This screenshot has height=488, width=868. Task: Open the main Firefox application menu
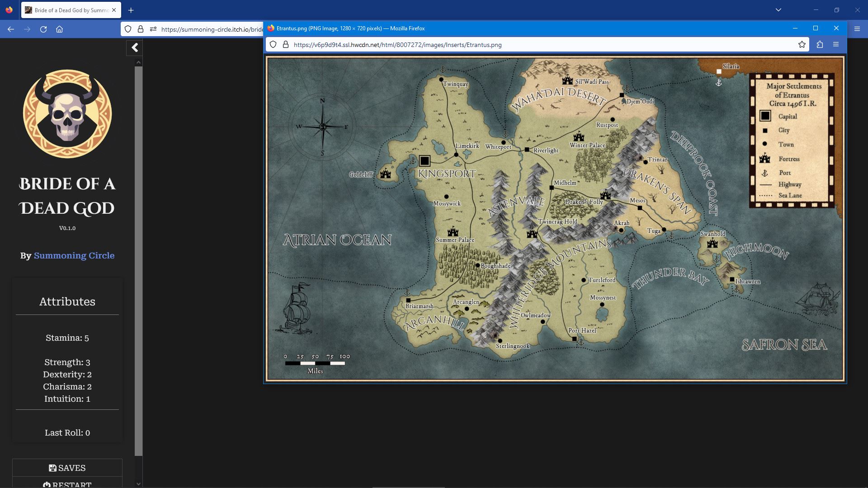pos(857,29)
